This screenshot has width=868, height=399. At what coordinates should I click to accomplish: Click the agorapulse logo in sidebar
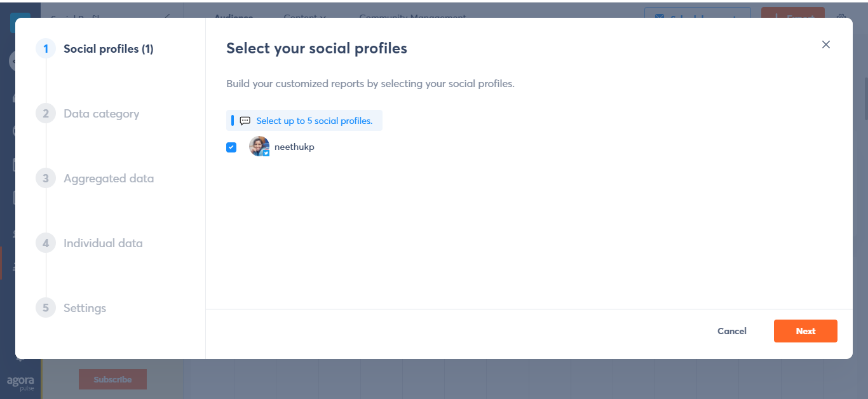20,383
